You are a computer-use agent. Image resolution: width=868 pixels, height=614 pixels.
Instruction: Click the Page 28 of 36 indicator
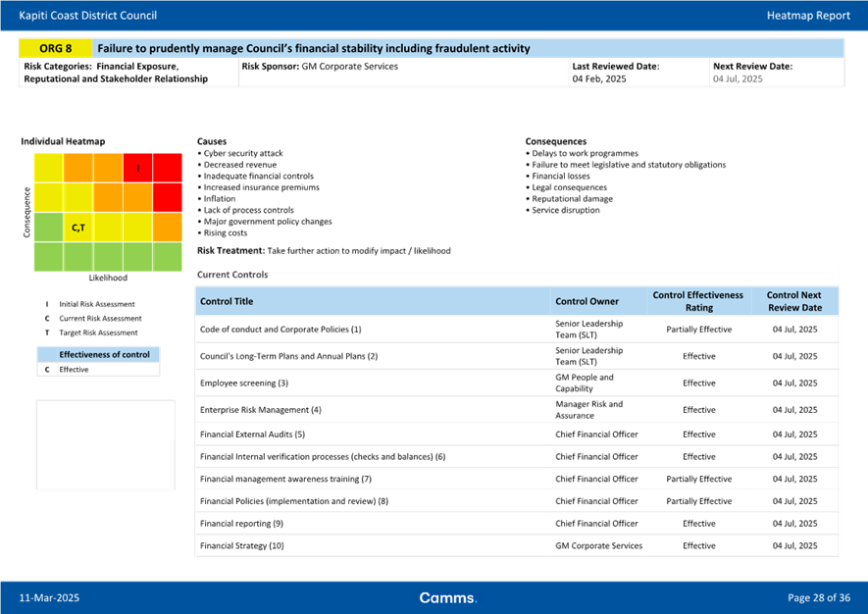pos(819,598)
